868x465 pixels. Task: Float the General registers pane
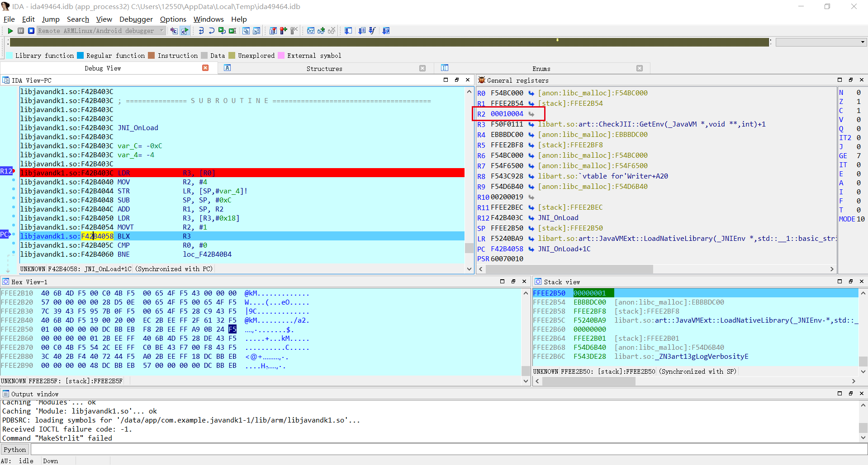pos(851,80)
